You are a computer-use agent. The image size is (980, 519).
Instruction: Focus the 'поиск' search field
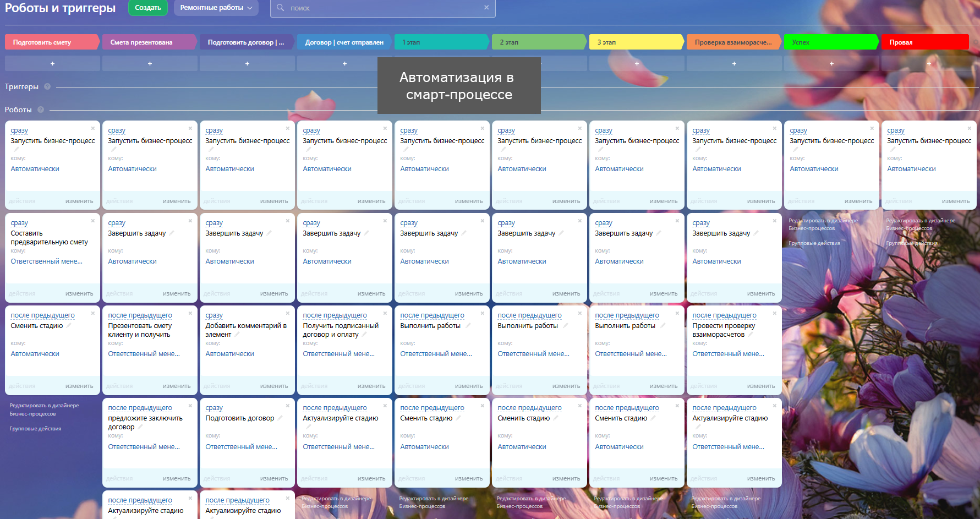pyautogui.click(x=383, y=8)
